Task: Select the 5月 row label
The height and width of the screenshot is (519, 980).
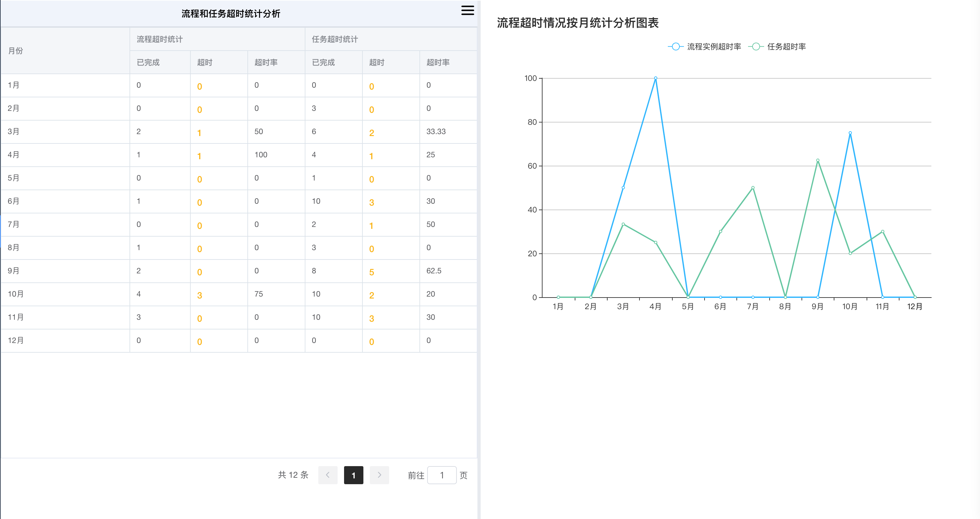Action: [x=13, y=178]
